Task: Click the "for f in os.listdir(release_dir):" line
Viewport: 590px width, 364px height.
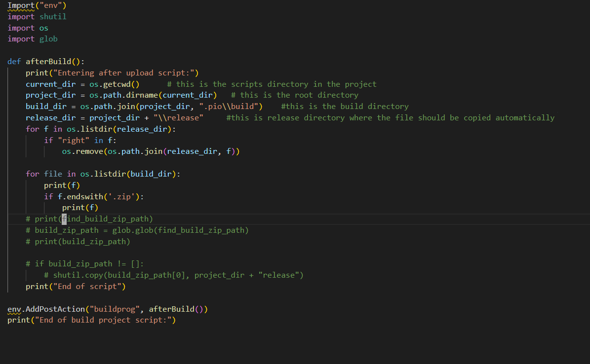Action: point(101,129)
